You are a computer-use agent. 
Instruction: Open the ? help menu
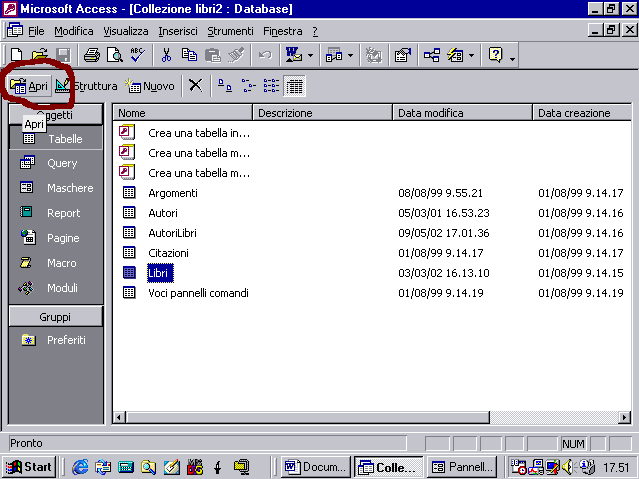315,31
